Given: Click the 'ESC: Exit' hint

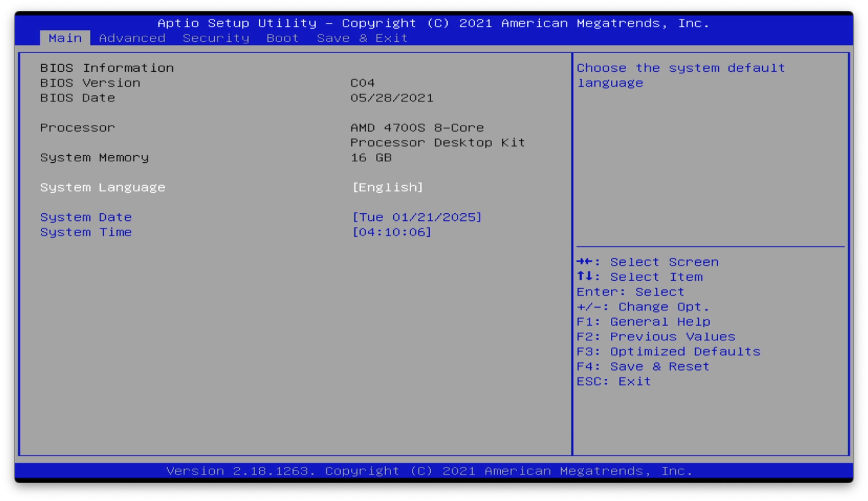Looking at the screenshot, I should coord(614,382).
